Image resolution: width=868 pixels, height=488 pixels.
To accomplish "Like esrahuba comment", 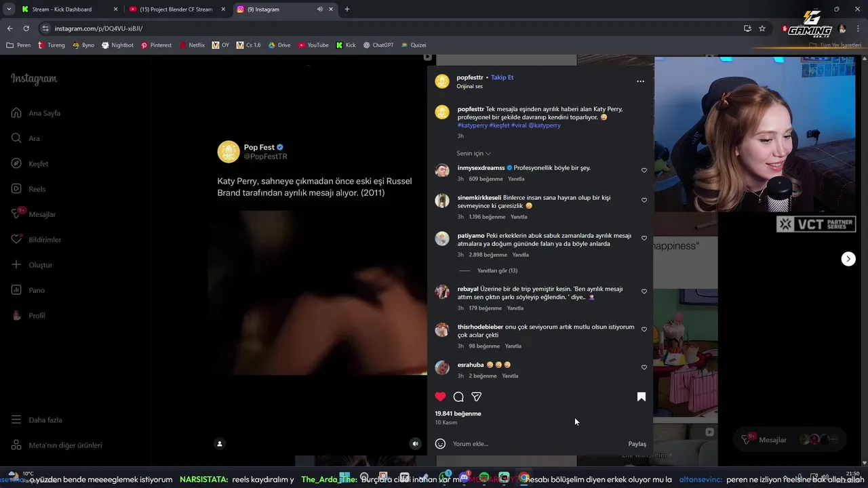I will [644, 367].
